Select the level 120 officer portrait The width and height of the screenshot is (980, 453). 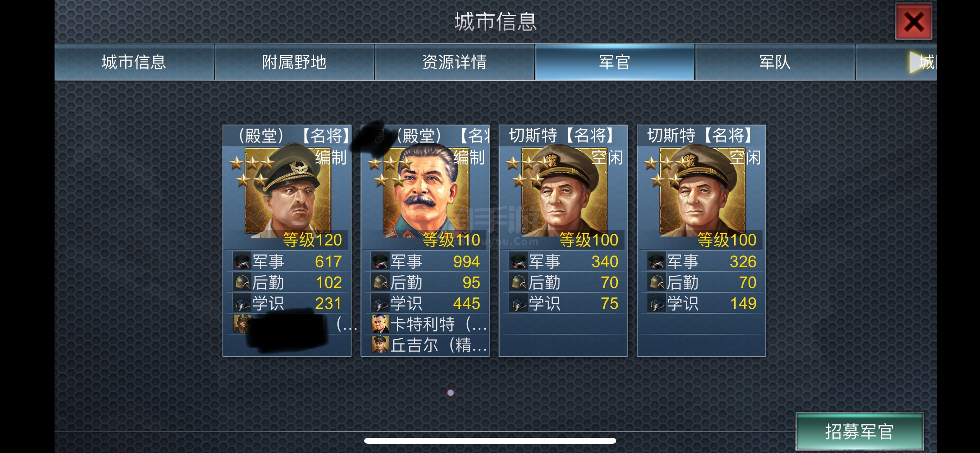288,190
